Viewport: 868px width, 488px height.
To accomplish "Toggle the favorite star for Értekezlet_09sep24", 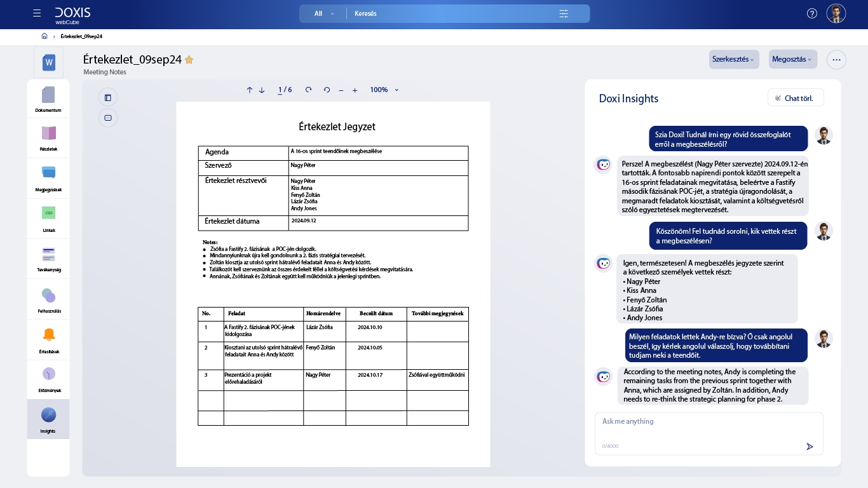I will [189, 60].
